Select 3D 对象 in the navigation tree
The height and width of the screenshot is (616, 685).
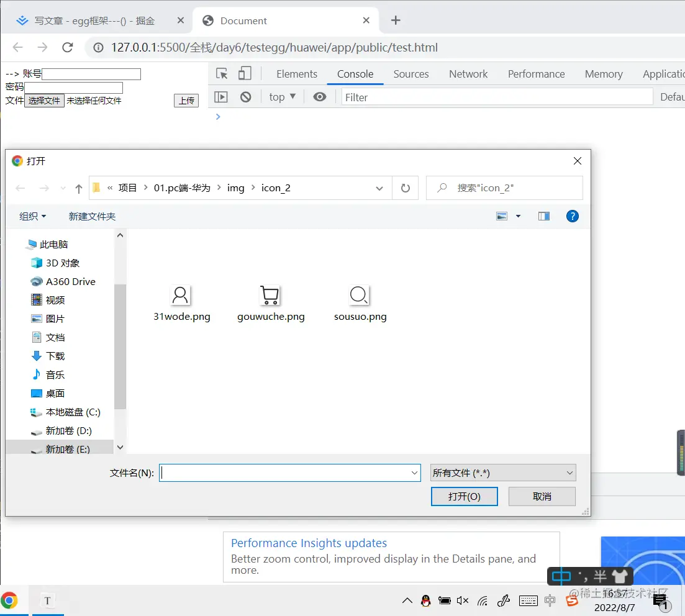pyautogui.click(x=55, y=263)
